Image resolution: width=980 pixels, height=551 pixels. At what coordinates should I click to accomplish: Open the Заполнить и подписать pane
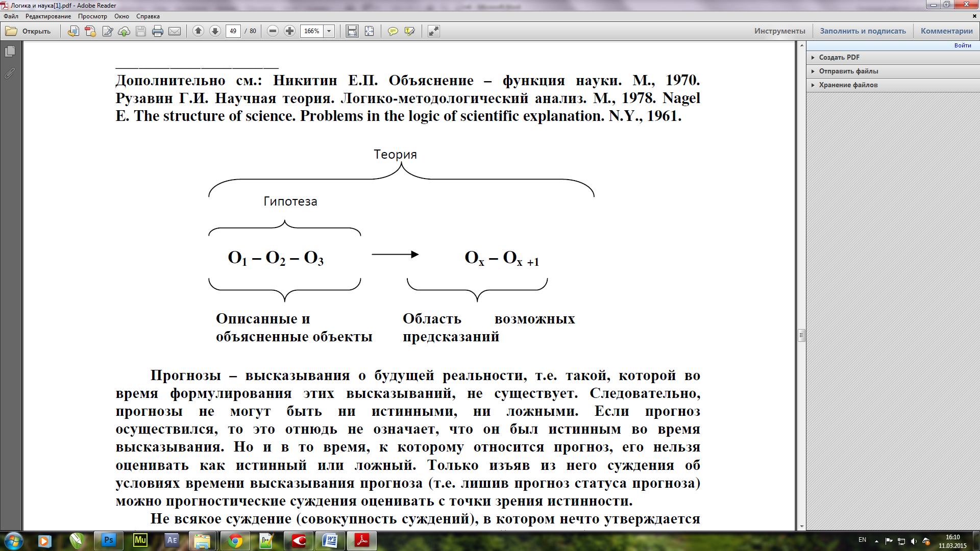863,31
